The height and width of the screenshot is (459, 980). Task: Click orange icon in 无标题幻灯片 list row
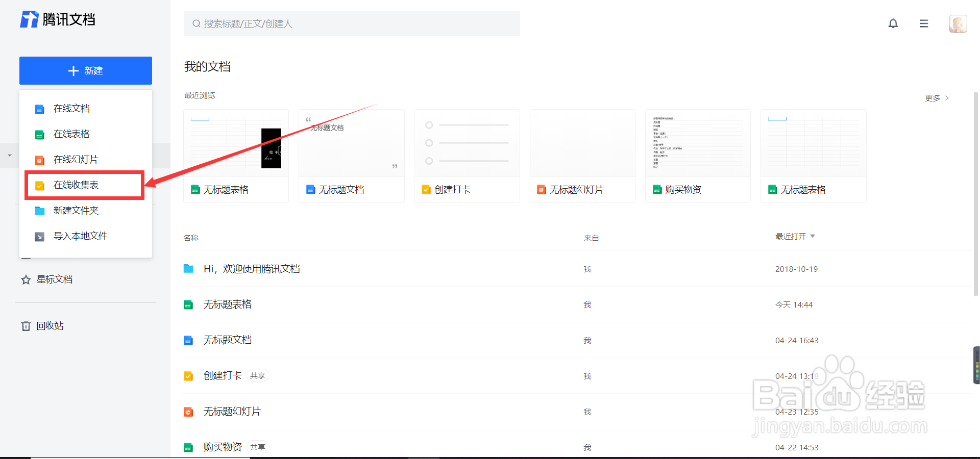tap(188, 412)
